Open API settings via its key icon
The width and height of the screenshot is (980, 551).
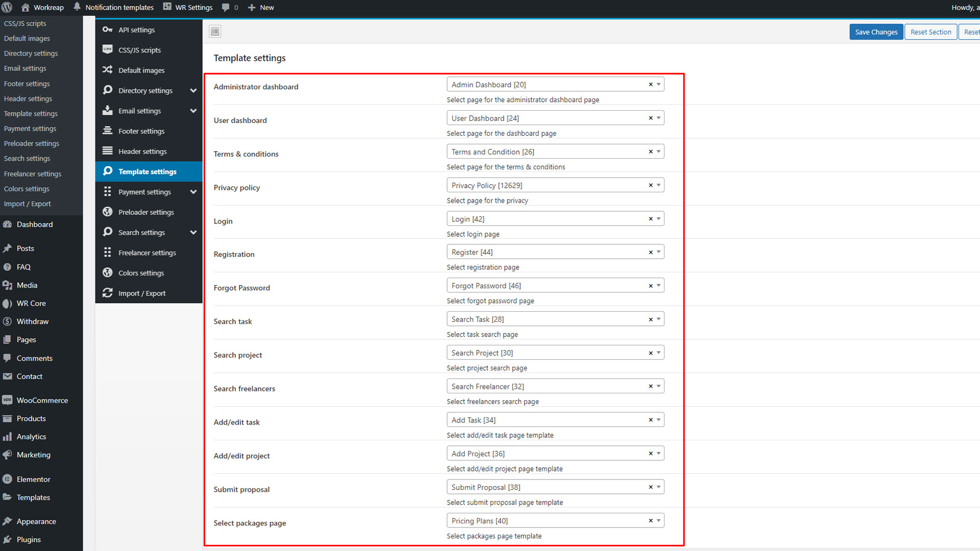click(x=107, y=30)
